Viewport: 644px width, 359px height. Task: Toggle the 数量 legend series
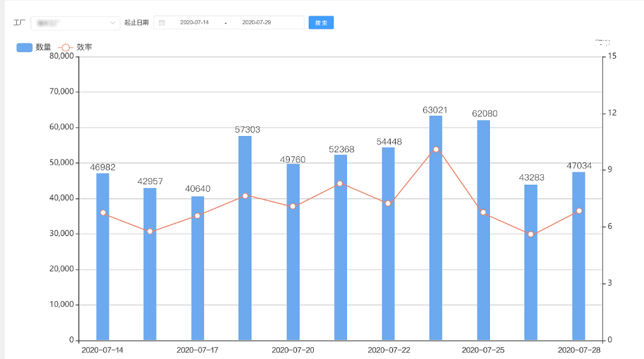[43, 47]
